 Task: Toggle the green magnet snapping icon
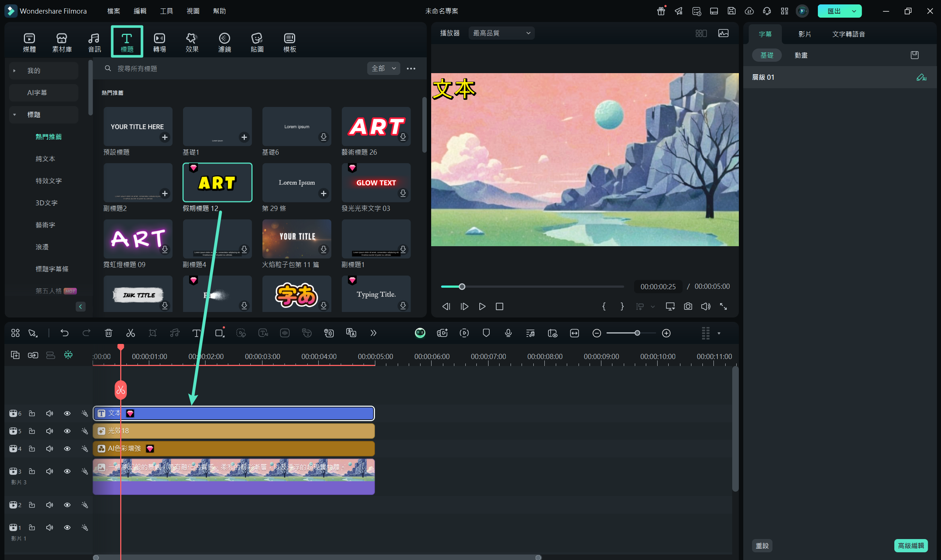[x=68, y=355]
